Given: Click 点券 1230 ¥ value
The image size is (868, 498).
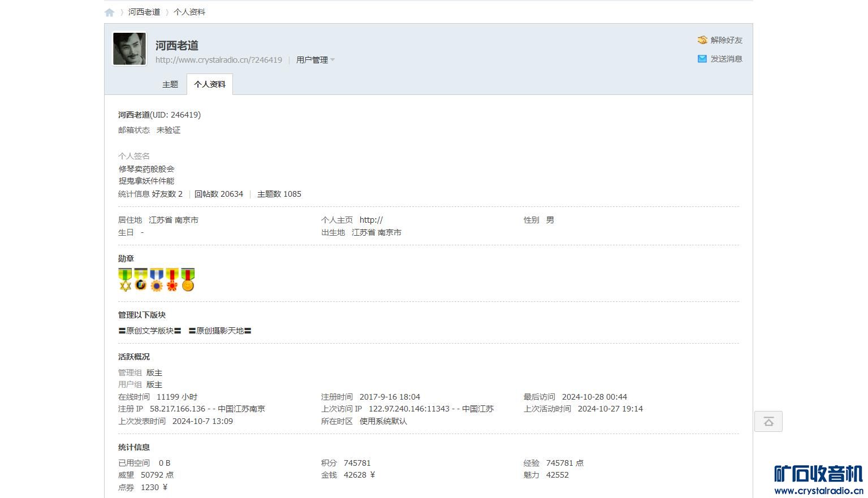Looking at the screenshot, I should click(x=154, y=487).
